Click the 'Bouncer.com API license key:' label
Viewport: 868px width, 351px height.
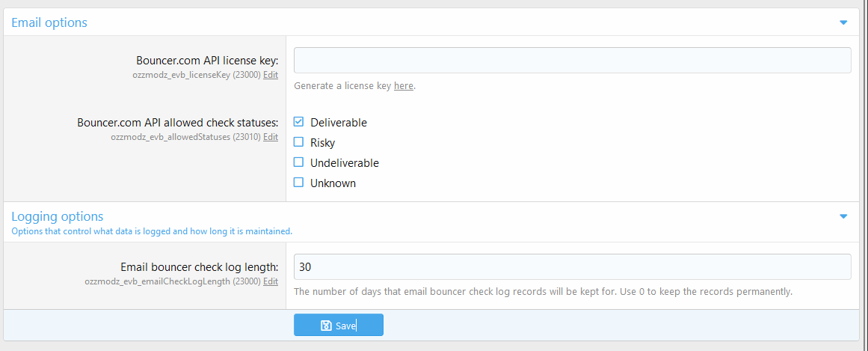207,61
